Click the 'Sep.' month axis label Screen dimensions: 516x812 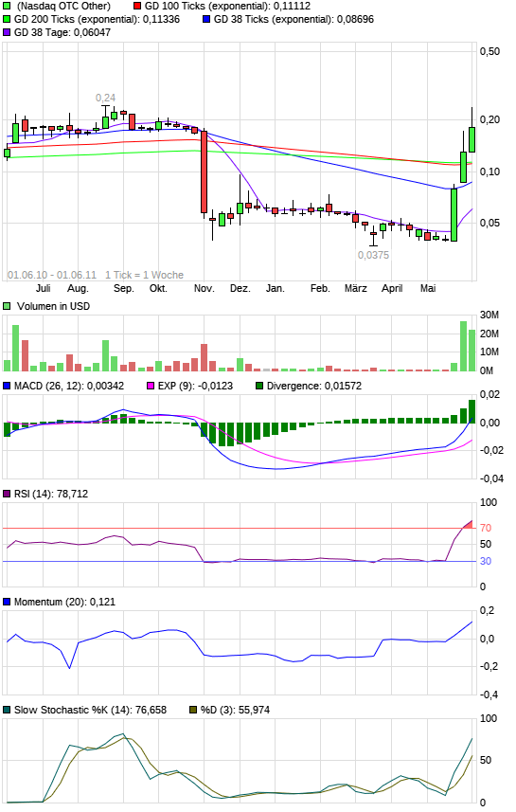(124, 288)
